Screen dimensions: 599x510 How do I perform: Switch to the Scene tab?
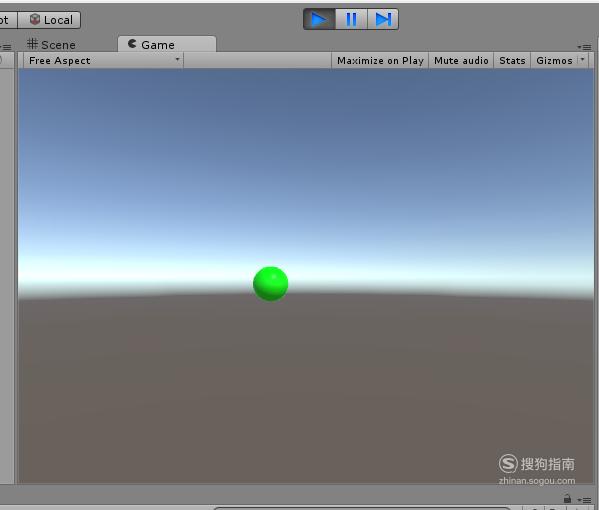(x=51, y=45)
